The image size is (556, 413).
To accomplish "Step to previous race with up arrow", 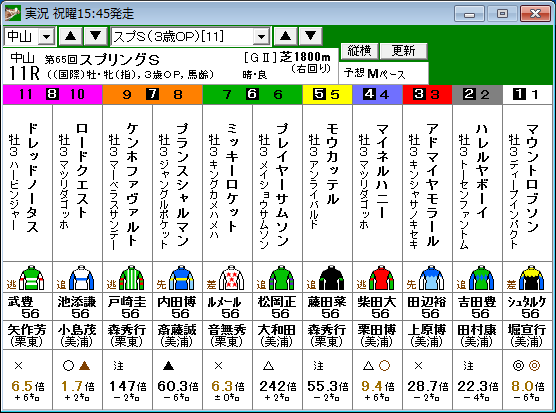I will coord(285,36).
